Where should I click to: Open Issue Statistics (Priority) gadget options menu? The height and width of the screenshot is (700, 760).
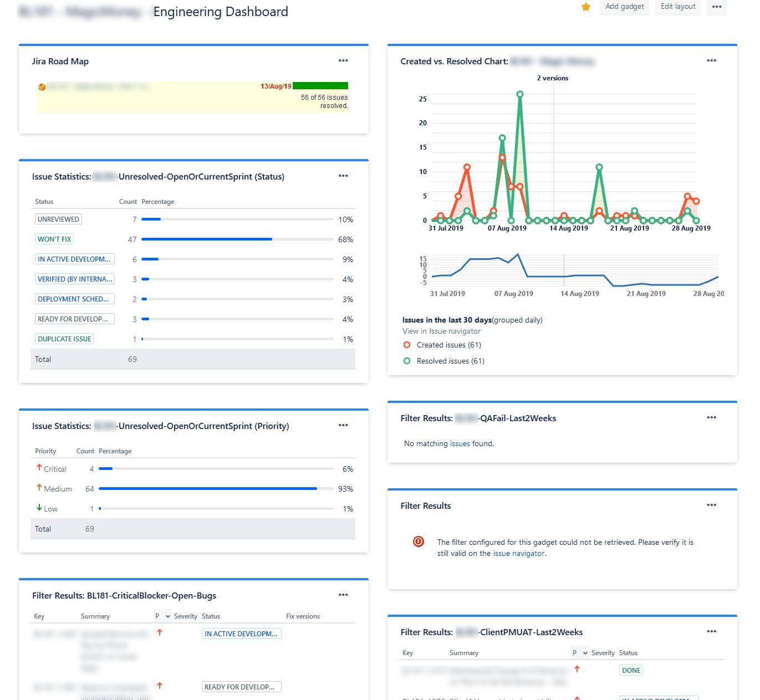click(x=343, y=425)
